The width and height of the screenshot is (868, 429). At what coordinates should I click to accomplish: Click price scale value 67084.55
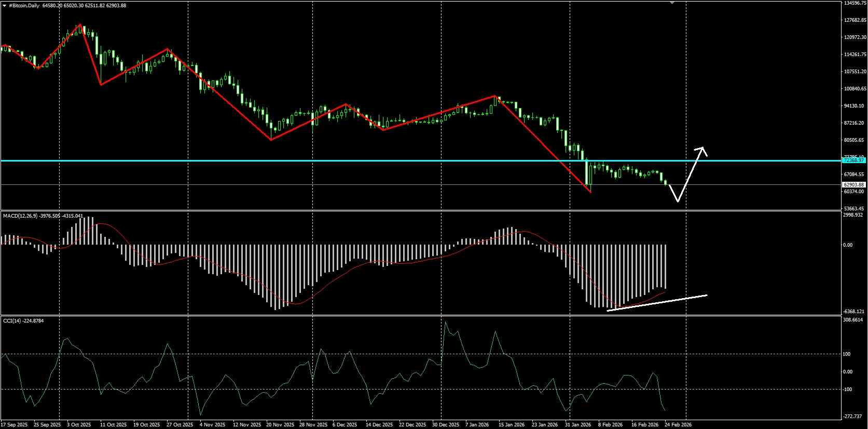(854, 175)
